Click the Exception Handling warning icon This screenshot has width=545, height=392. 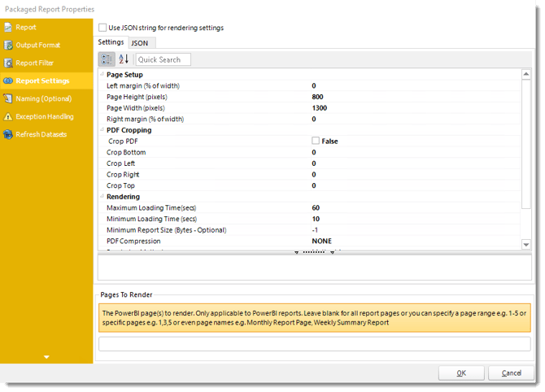point(8,117)
